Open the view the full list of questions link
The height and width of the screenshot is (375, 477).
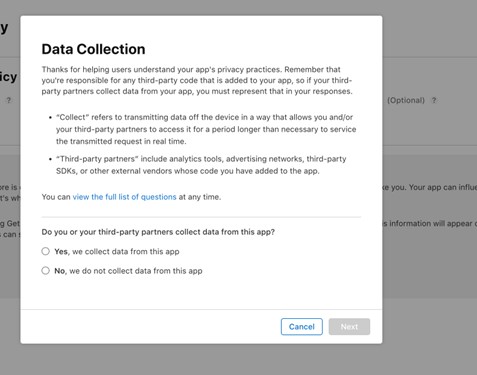pos(124,197)
